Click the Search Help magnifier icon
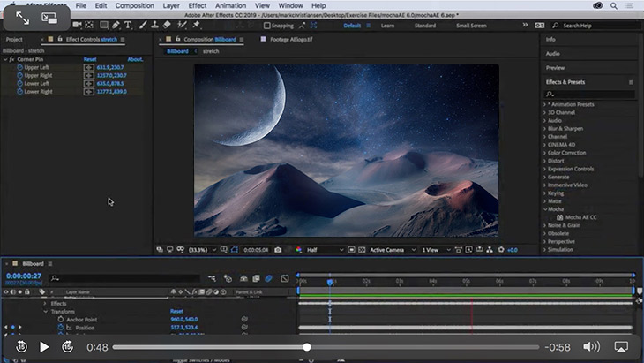644x363 pixels. tap(555, 26)
